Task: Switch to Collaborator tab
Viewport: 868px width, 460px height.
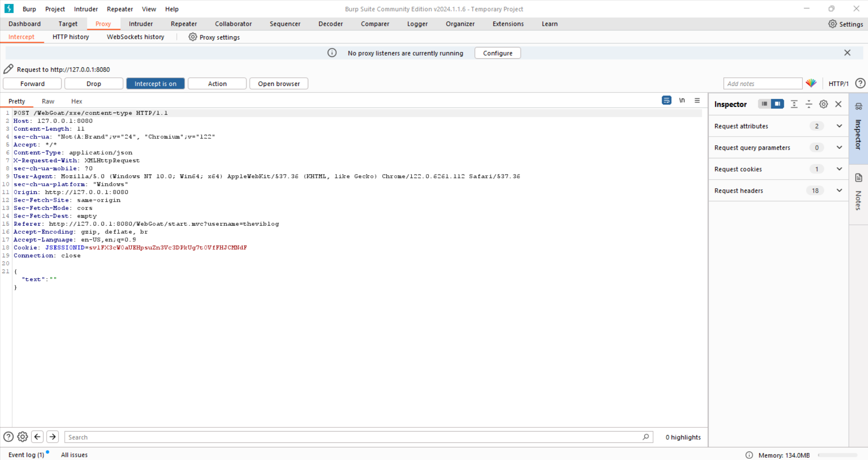Action: (233, 24)
